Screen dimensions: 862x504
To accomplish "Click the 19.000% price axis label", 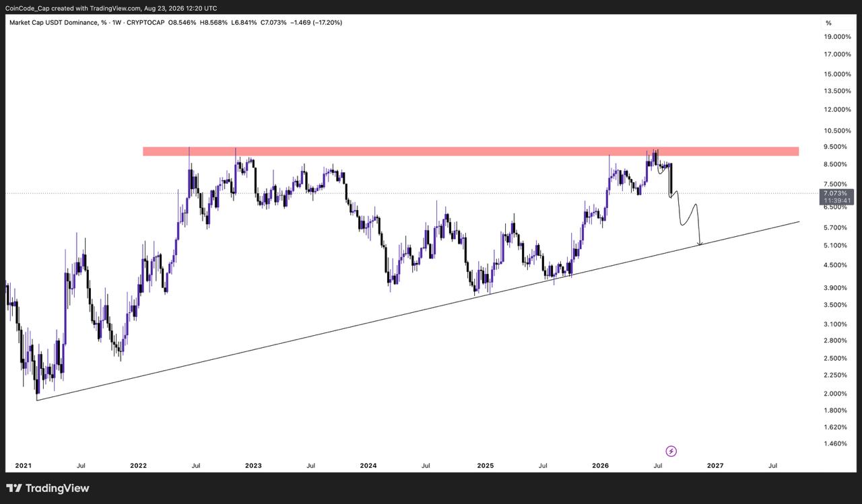I will 838,37.
